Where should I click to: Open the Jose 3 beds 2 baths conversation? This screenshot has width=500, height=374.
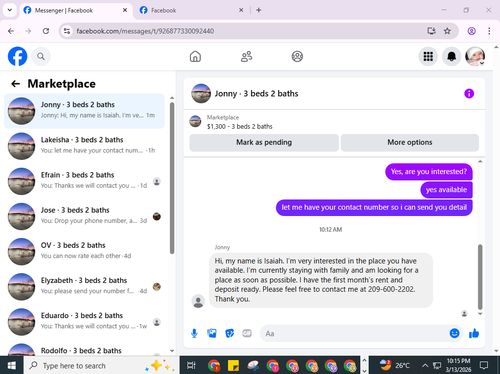click(x=84, y=216)
